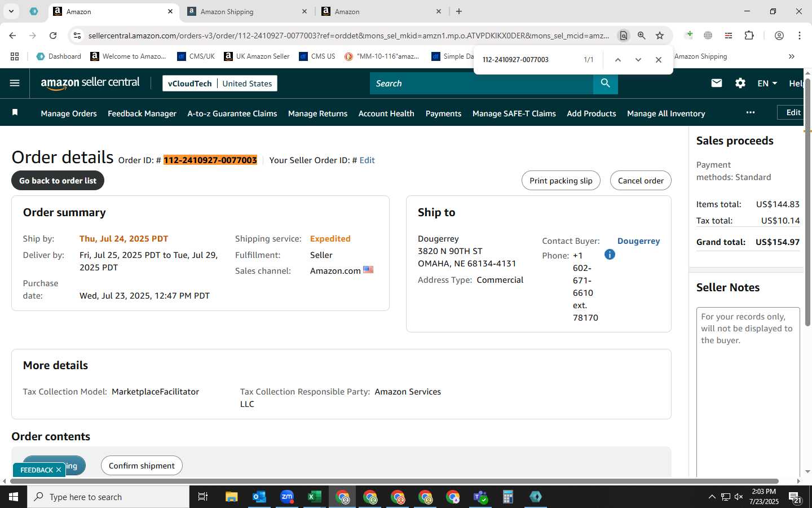The image size is (812, 508).
Task: Open the EN language dropdown
Action: click(767, 83)
